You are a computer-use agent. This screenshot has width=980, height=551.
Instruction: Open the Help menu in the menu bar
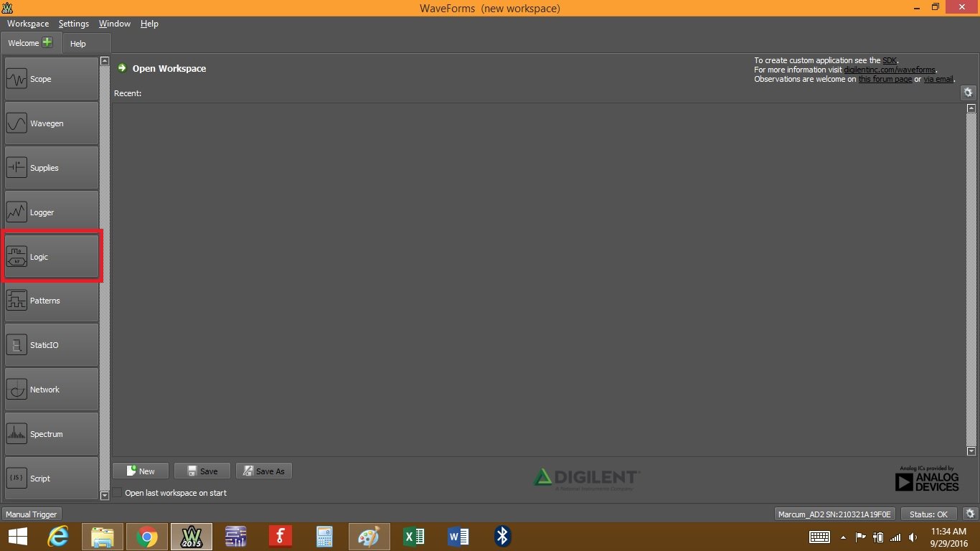coord(149,24)
